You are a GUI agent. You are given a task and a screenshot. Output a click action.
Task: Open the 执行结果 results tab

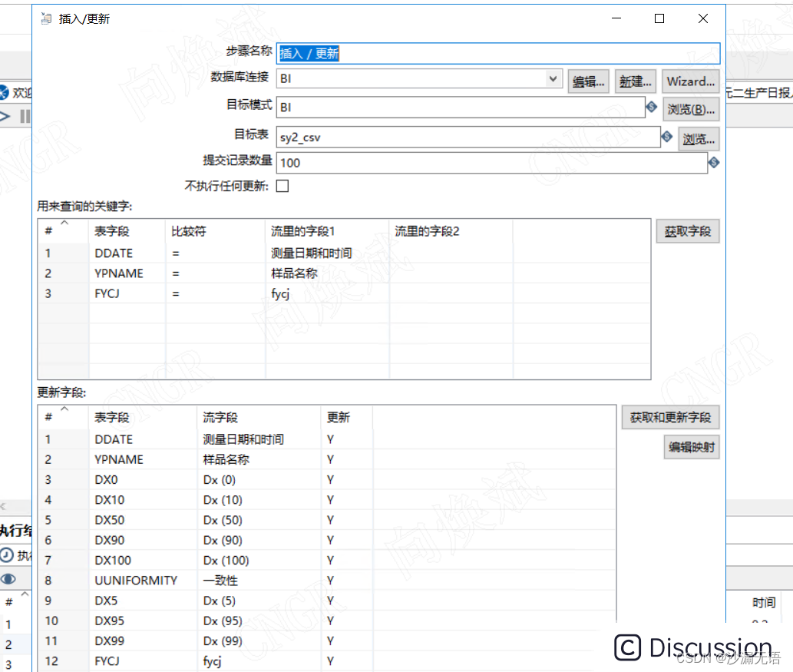(x=14, y=531)
